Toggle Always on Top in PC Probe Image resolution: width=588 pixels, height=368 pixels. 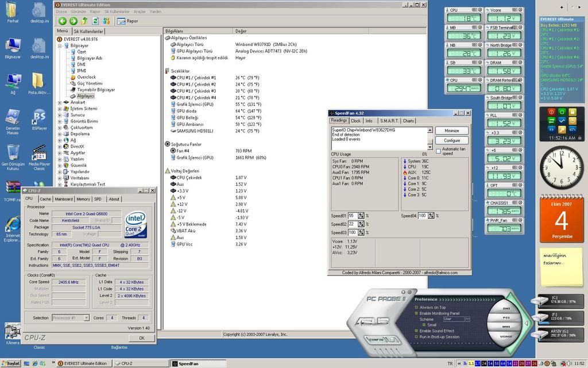coord(416,307)
